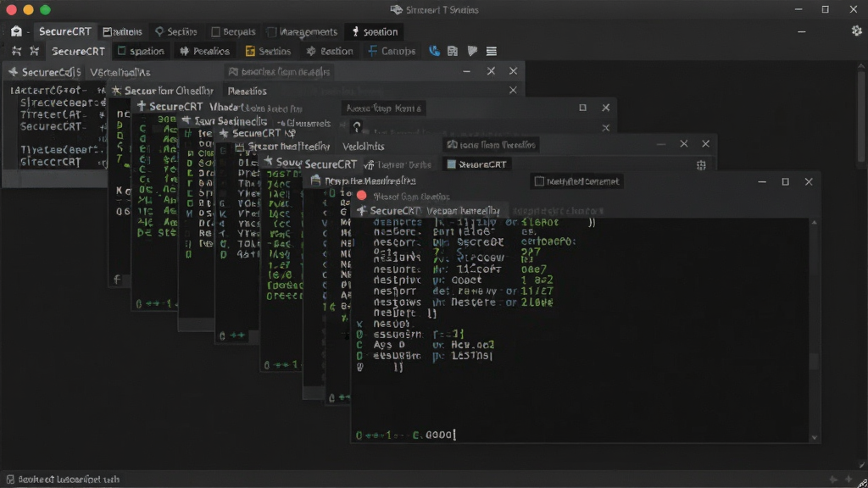Click the front terminal's scrollbar thumb

(814, 362)
